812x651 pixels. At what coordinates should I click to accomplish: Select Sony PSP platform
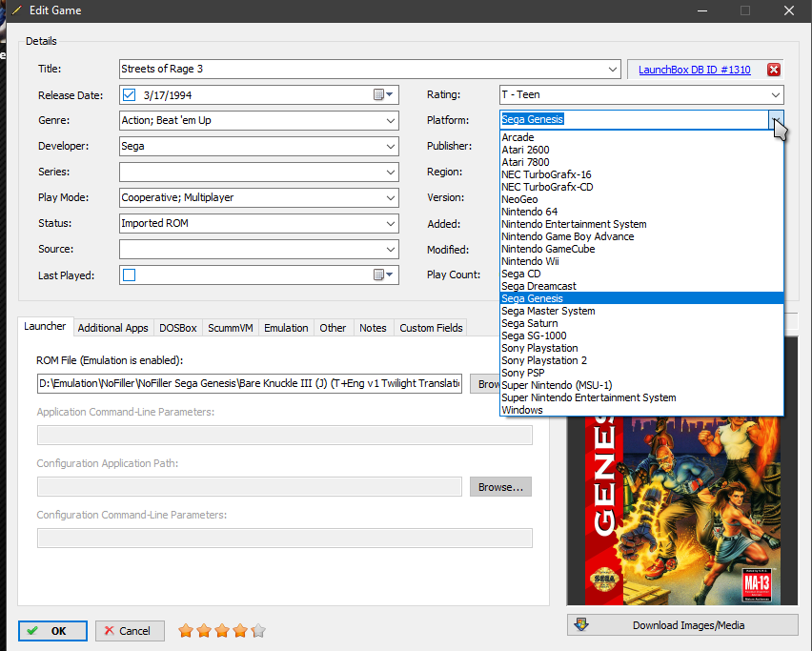[x=641, y=373]
